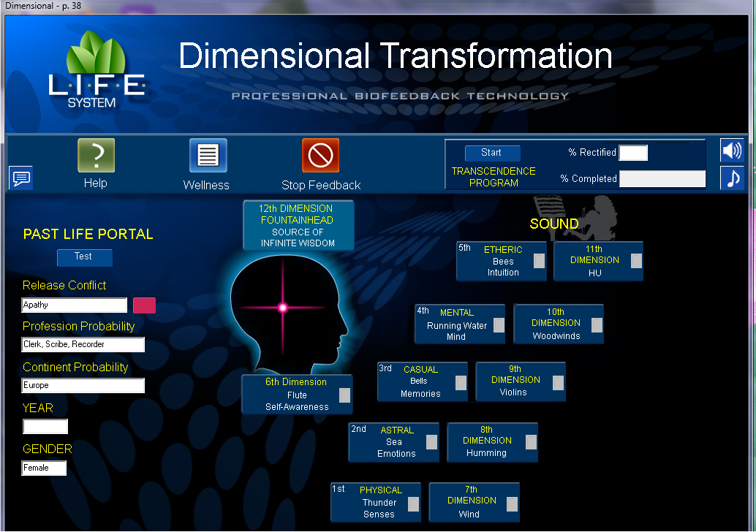
Task: Click the Wellness label text
Action: [206, 185]
